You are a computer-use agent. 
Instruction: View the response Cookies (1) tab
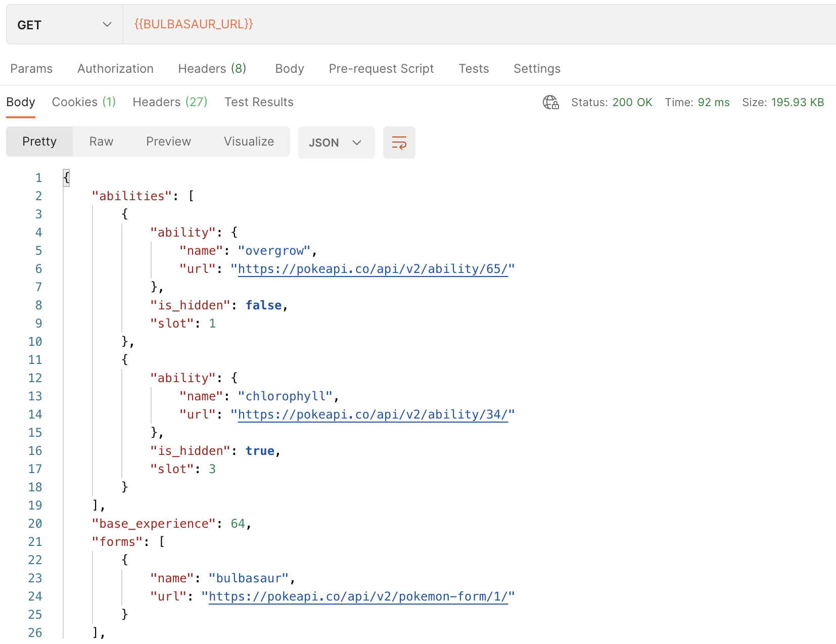84,102
